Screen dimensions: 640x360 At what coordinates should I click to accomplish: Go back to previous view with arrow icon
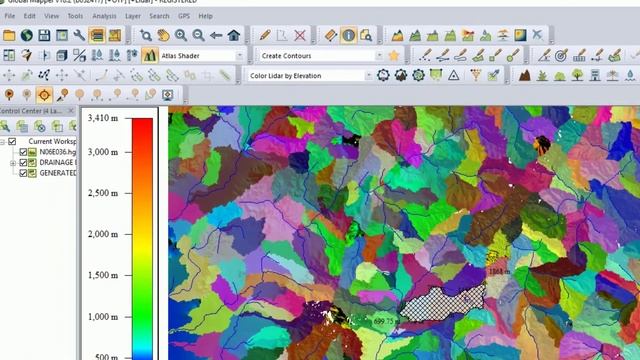[x=216, y=36]
